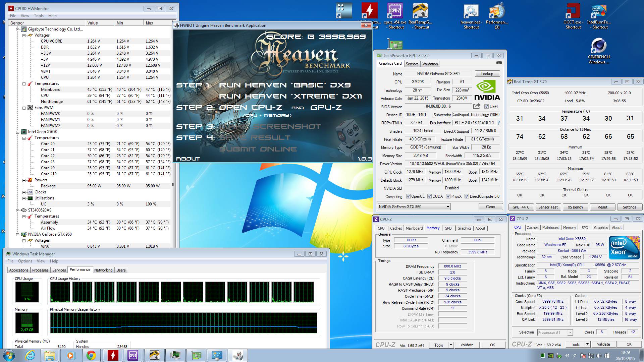This screenshot has width=644, height=362.
Task: Select the Performan... (3) desktop icon
Action: 497,16
